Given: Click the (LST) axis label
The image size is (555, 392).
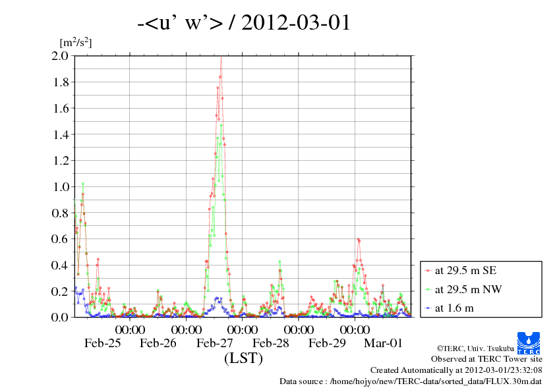Looking at the screenshot, I should 243,358.
